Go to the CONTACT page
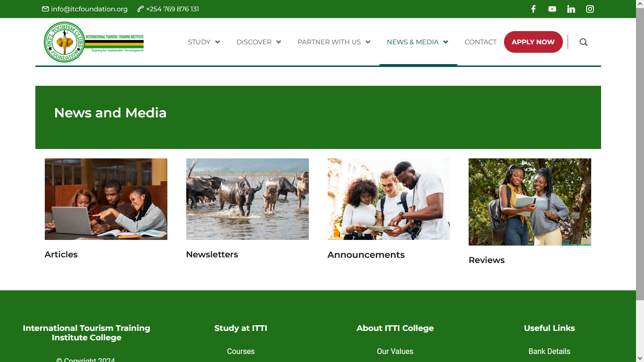 coord(480,42)
